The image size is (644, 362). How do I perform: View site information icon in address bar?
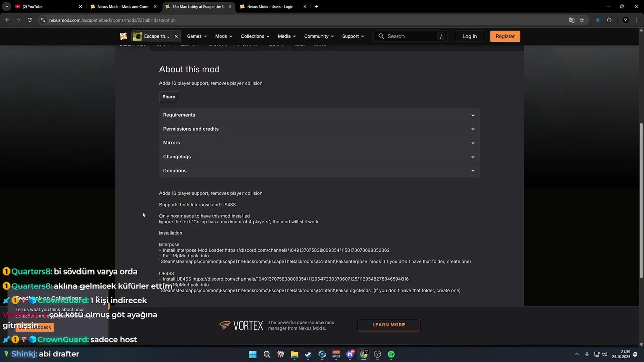pos(43,20)
